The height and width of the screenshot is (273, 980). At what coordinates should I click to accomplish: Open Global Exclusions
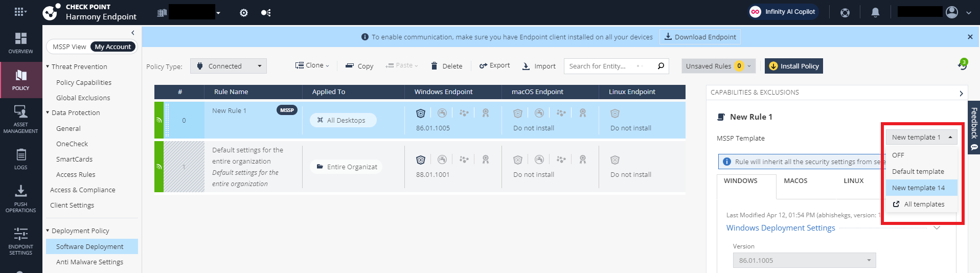coord(83,98)
